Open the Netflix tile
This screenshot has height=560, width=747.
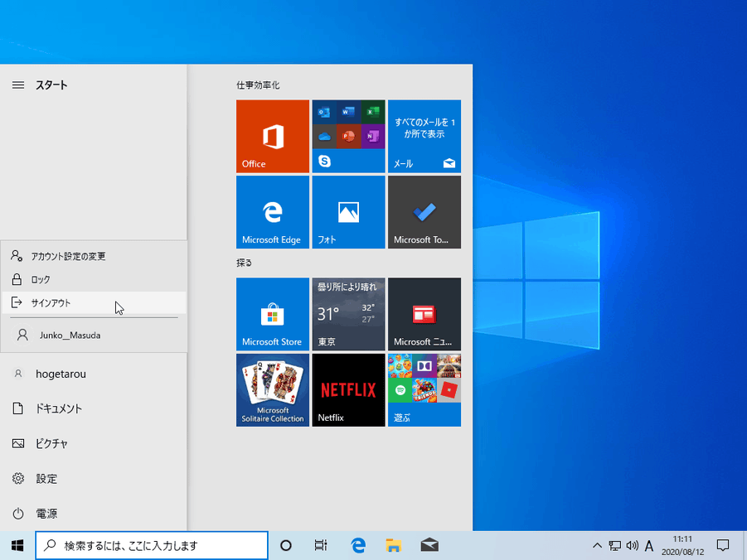coord(348,390)
